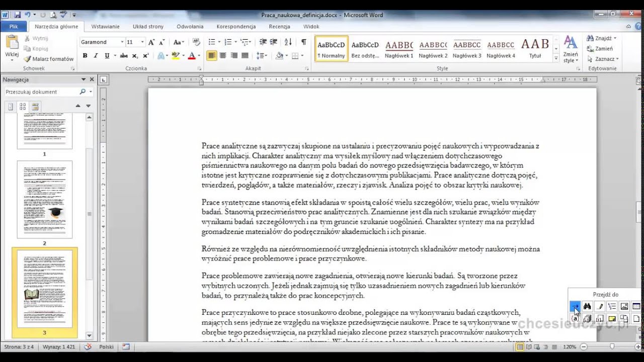Viewport: 644px width, 362px height.
Task: Apply Nagłówek 1 style
Action: pyautogui.click(x=399, y=49)
